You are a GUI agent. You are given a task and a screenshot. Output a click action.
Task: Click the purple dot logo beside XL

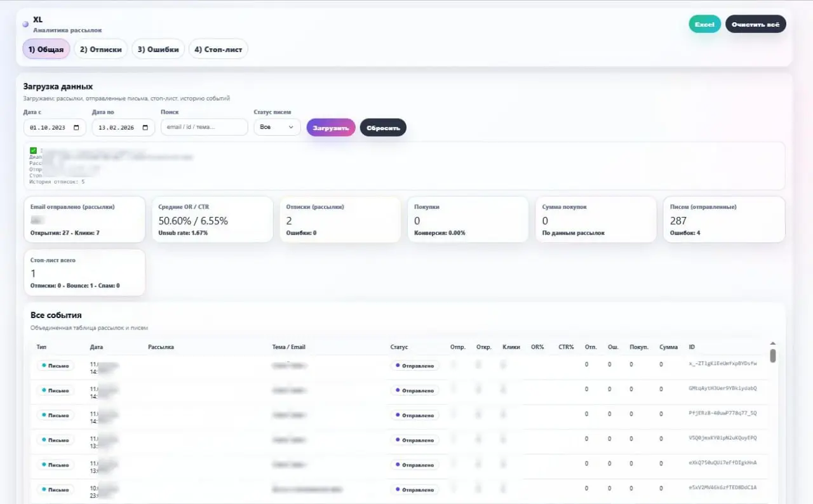pyautogui.click(x=25, y=24)
